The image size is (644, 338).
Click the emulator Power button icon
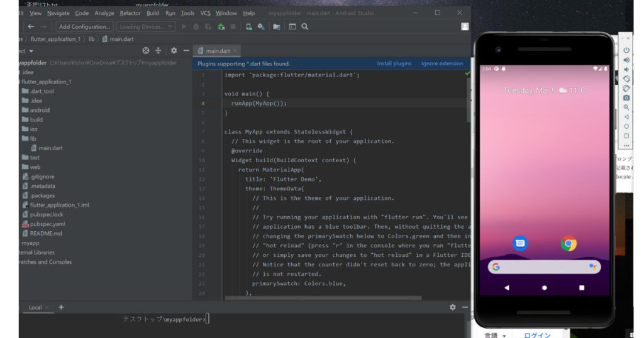pyautogui.click(x=626, y=50)
